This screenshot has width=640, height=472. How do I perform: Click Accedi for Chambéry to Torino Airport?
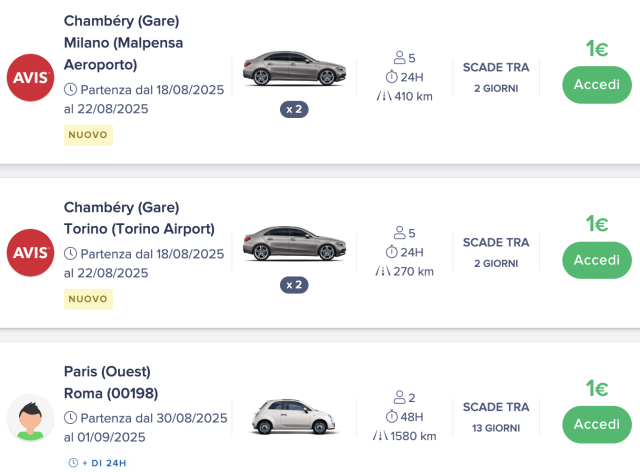[x=597, y=260]
